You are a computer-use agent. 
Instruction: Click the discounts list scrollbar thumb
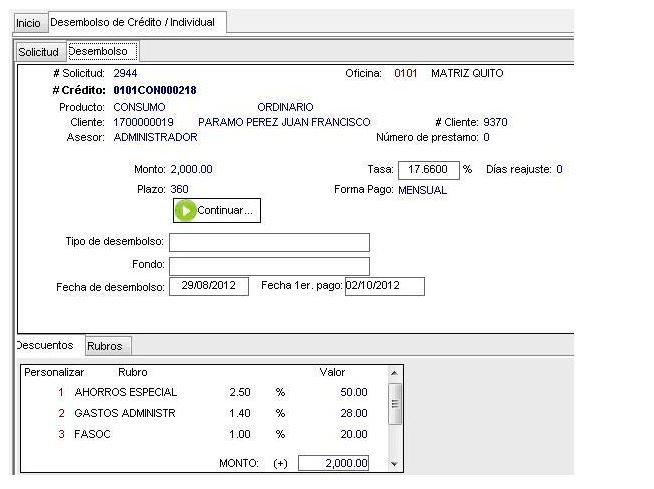click(395, 404)
